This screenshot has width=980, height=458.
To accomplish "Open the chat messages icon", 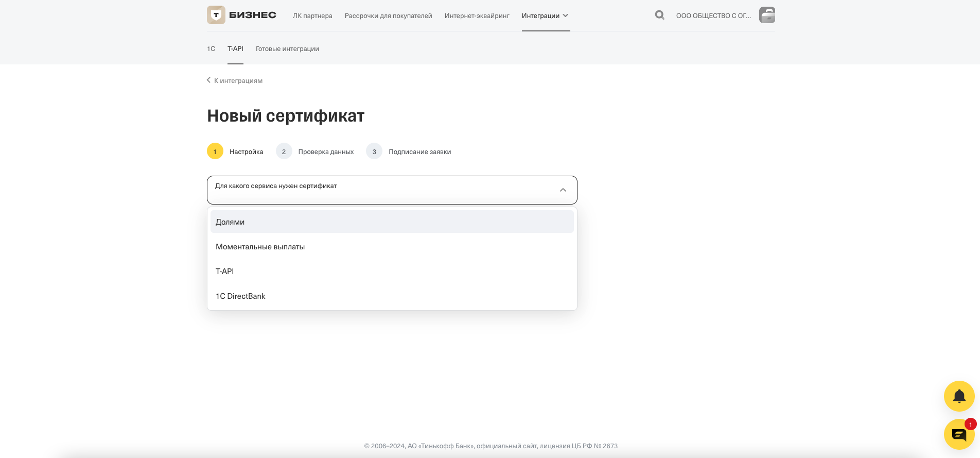I will tap(959, 434).
